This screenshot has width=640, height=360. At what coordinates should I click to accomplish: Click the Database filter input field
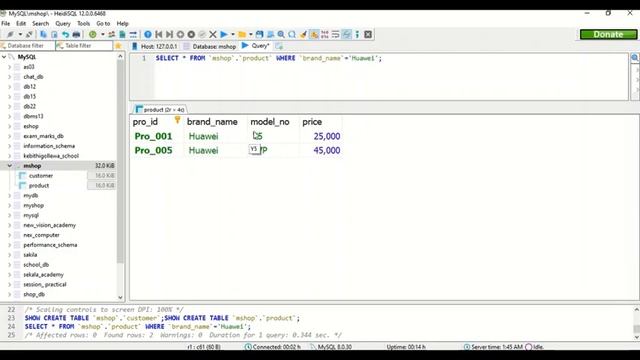click(27, 46)
